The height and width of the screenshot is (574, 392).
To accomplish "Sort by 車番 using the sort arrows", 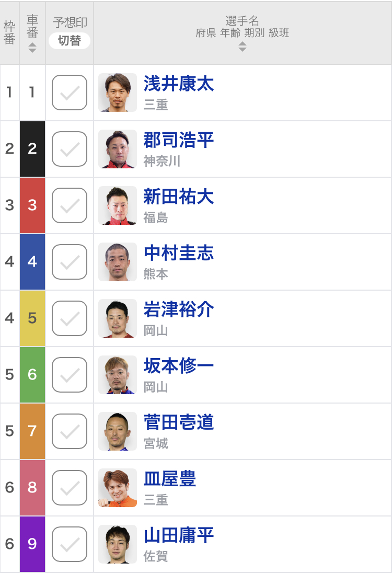I will (32, 48).
